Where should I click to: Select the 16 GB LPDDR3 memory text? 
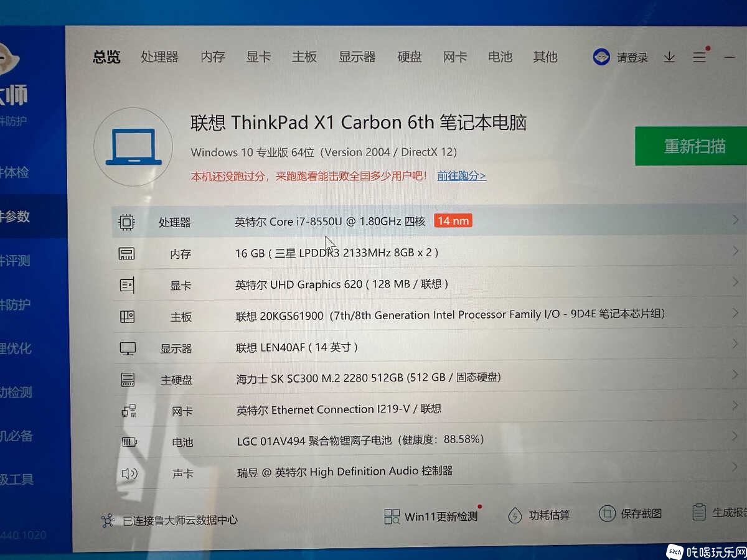pos(337,253)
